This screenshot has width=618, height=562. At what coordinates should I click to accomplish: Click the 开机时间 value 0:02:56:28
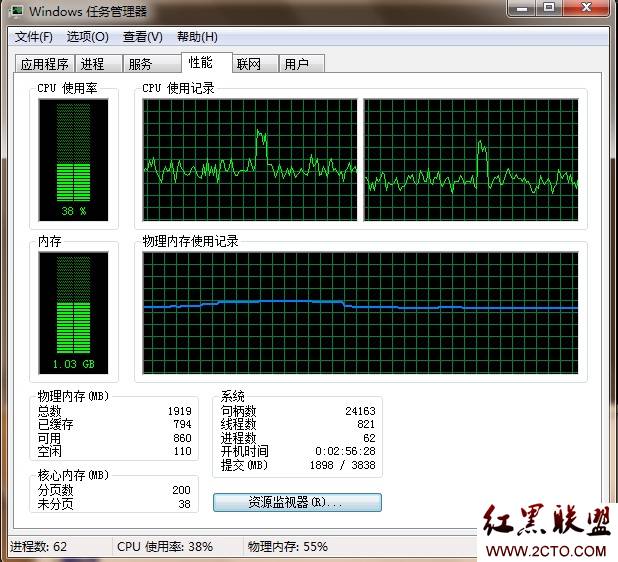[345, 451]
